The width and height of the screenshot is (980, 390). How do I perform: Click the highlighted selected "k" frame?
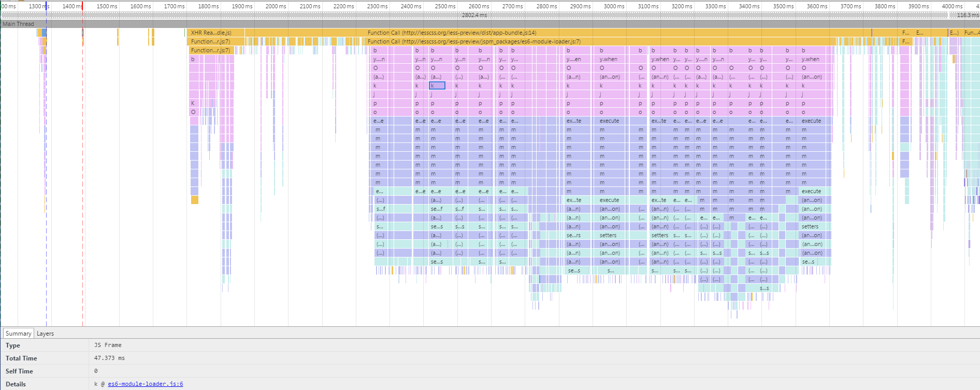pyautogui.click(x=437, y=85)
